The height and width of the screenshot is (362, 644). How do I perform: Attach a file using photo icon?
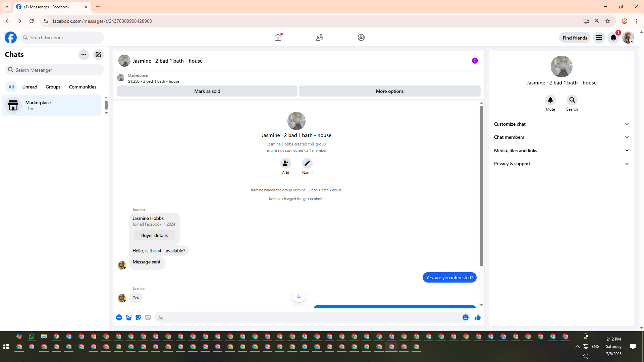[x=128, y=317]
